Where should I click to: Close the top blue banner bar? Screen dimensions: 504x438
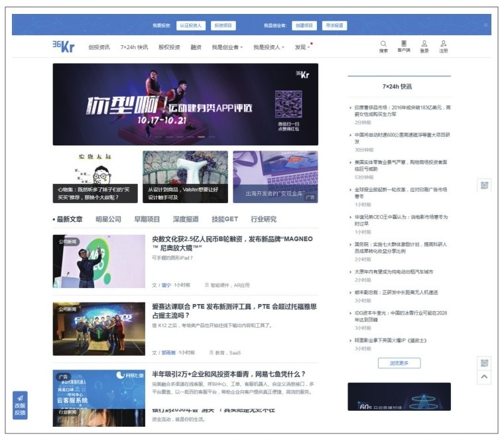click(485, 25)
